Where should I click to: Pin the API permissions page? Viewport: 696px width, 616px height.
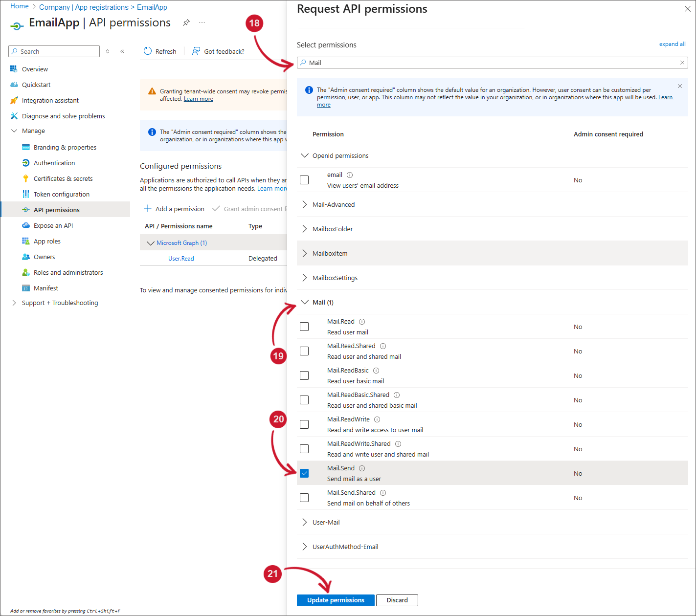point(186,22)
